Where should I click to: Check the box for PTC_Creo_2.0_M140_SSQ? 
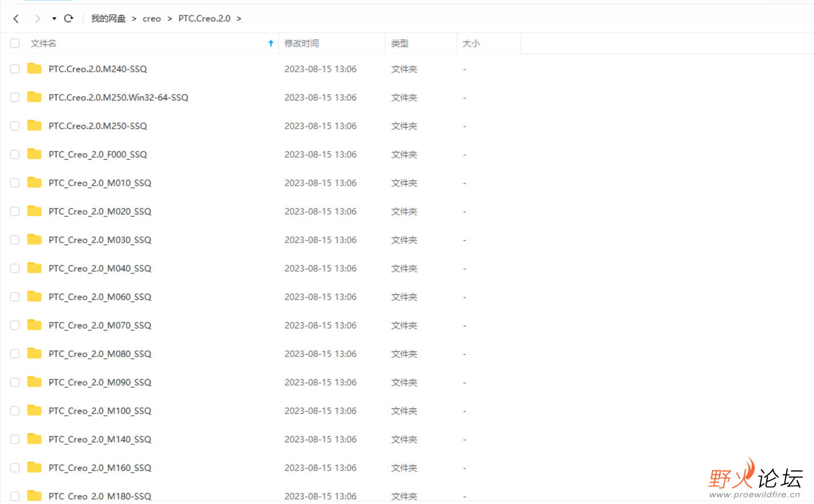(15, 439)
